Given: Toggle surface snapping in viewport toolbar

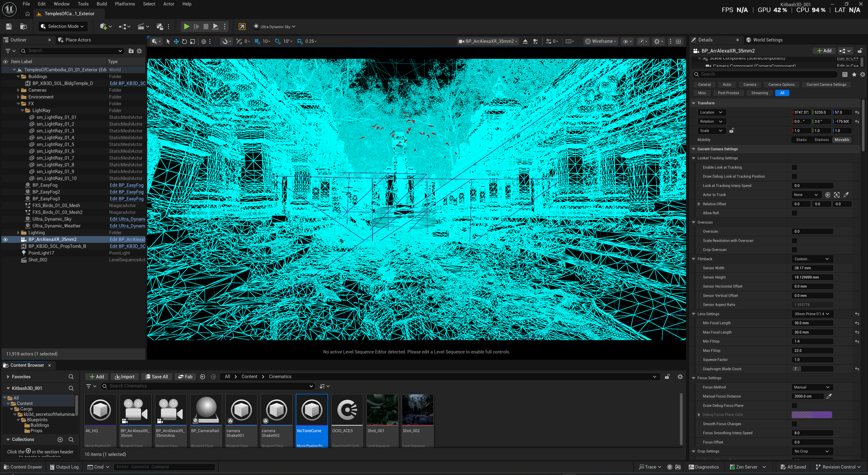Looking at the screenshot, I should click(225, 41).
